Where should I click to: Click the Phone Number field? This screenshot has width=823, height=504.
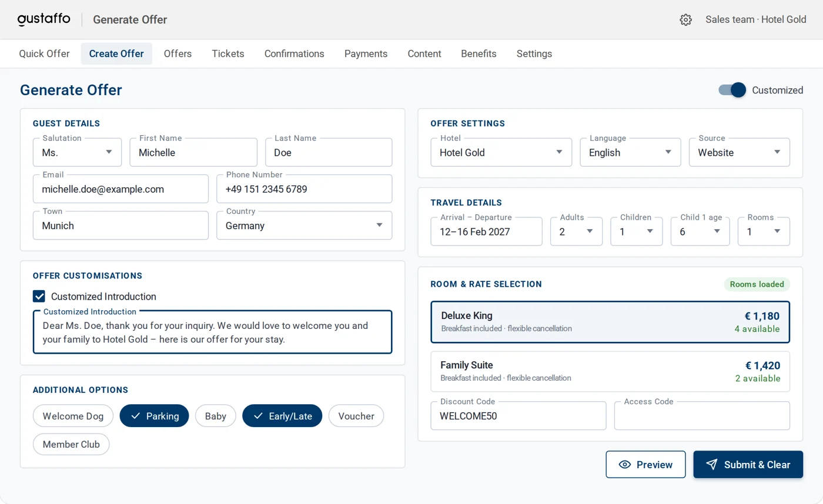[304, 189]
